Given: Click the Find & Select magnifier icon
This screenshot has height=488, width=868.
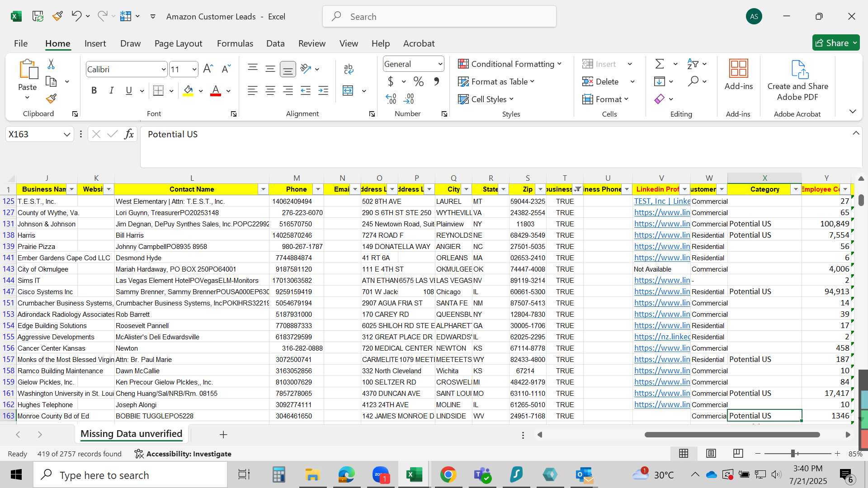Looking at the screenshot, I should coord(693,81).
